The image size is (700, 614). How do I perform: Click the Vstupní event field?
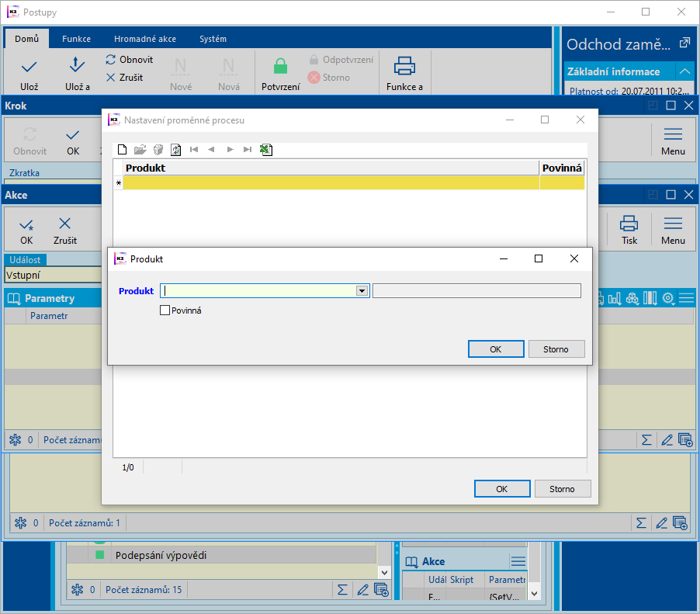(x=54, y=275)
